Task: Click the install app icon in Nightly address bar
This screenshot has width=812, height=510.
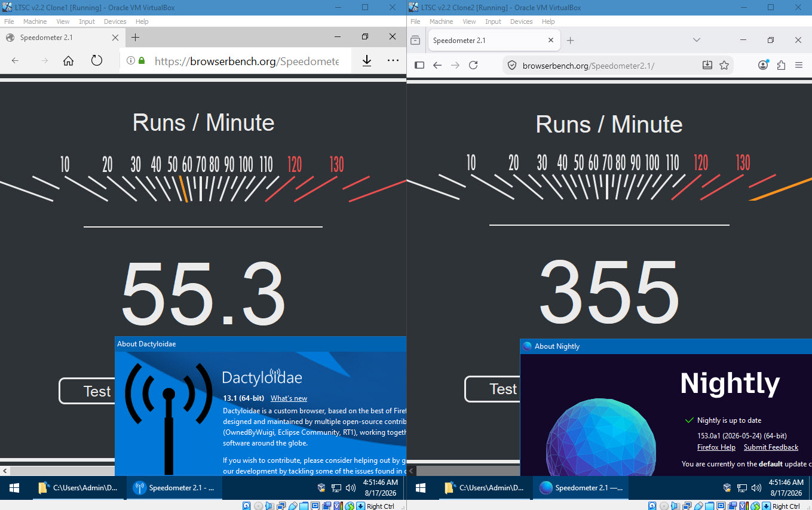Action: click(x=707, y=65)
